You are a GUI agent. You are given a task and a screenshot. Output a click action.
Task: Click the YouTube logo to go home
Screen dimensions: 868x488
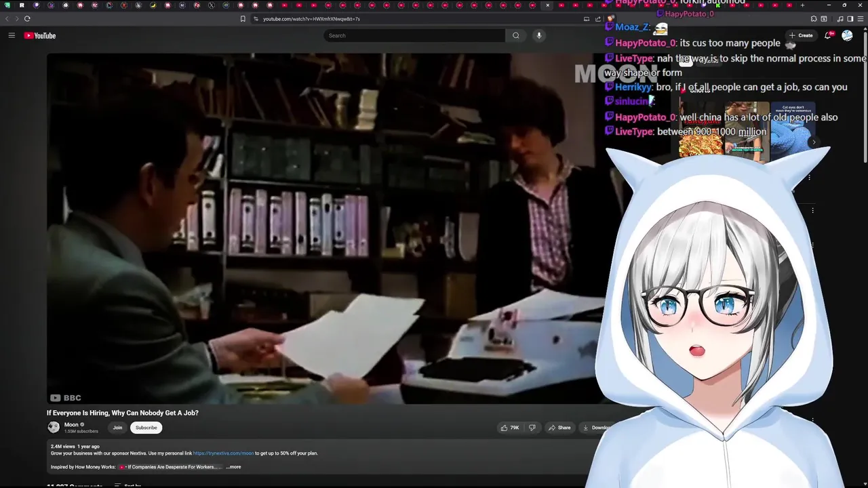[x=40, y=35]
